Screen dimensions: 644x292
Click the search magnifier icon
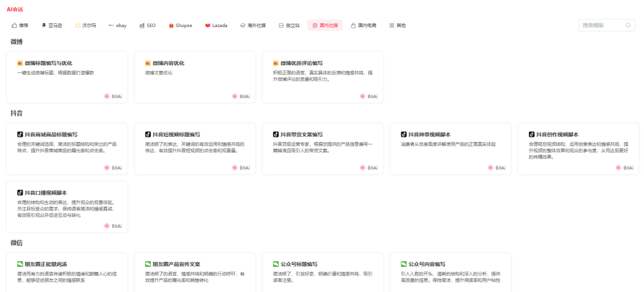coord(628,25)
